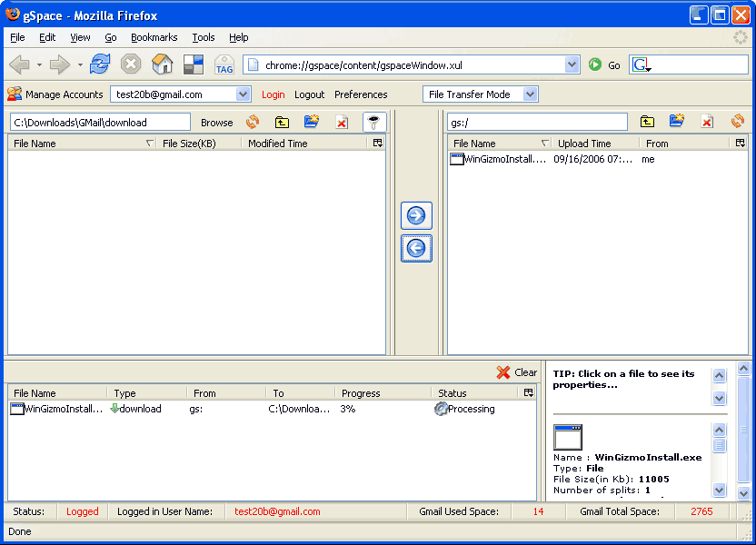756x545 pixels.
Task: Click the Logout link
Action: (x=310, y=94)
